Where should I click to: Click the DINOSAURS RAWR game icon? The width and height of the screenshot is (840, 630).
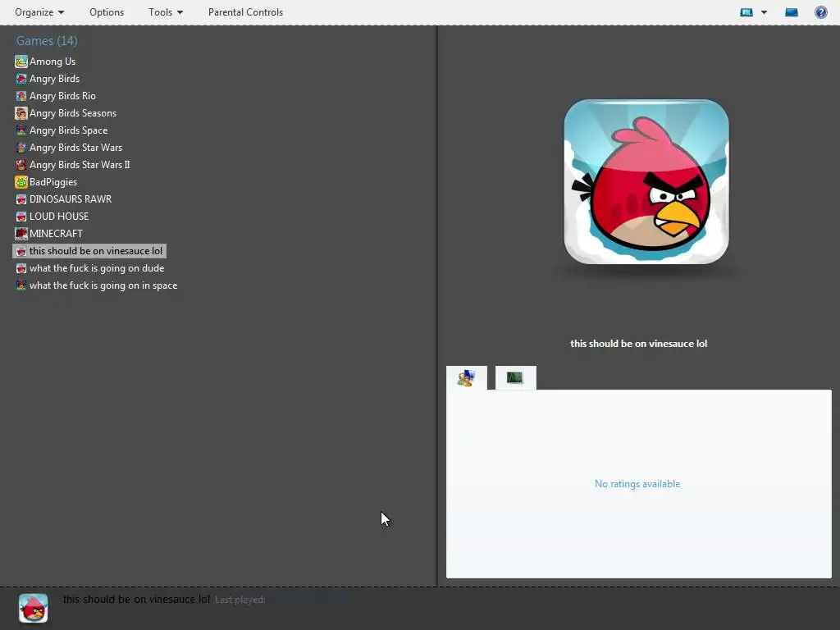(21, 199)
